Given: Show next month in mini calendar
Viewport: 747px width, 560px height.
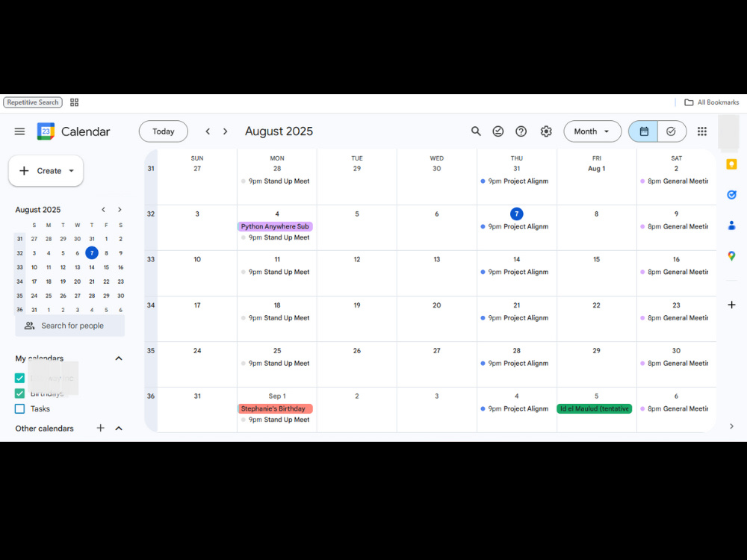Looking at the screenshot, I should [120, 210].
